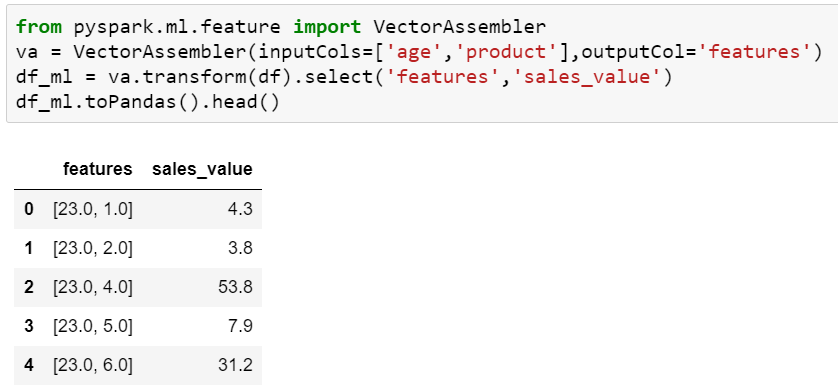The height and width of the screenshot is (391, 838).
Task: Click the sales value 4.3
Action: [x=239, y=209]
